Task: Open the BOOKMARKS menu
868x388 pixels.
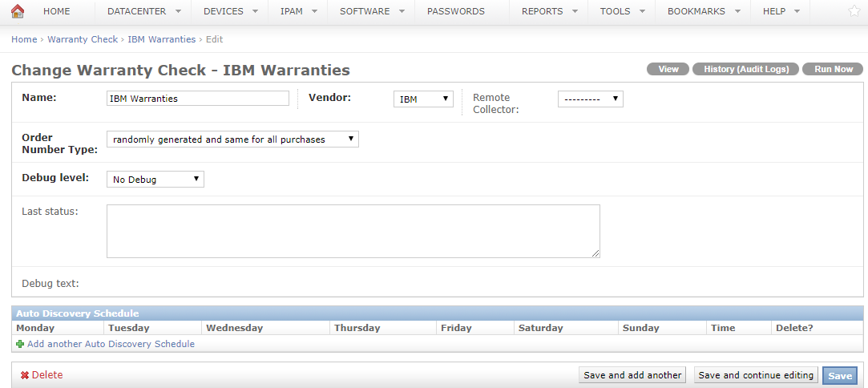Action: (x=704, y=11)
